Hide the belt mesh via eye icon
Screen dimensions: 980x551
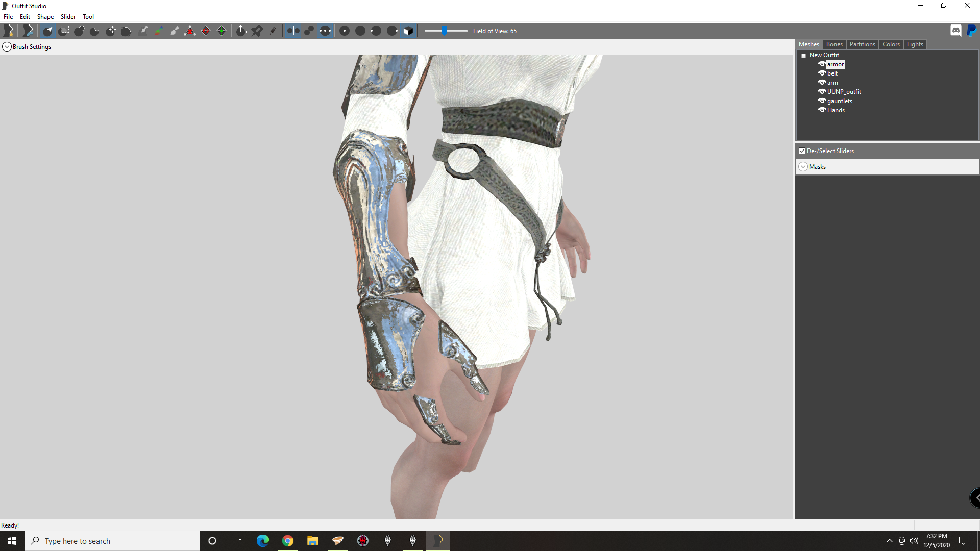[x=822, y=73]
